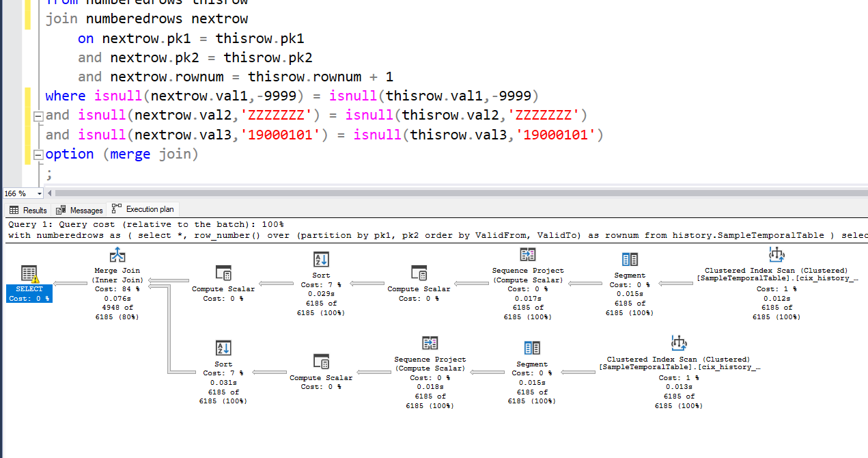This screenshot has width=868, height=458.
Task: Collapse the outline box beside 'and isnull(nextrow.val2'
Action: pyautogui.click(x=39, y=116)
